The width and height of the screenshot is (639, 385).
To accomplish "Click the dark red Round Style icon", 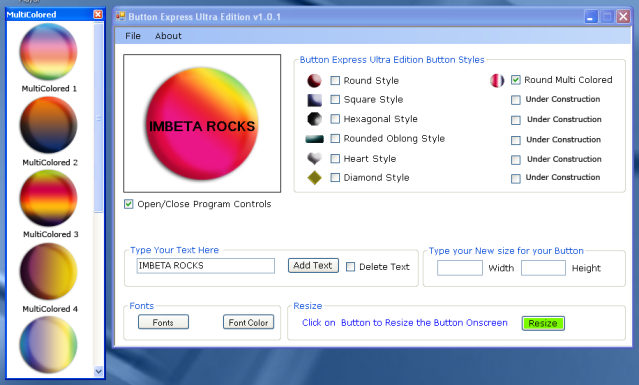I will pos(314,81).
